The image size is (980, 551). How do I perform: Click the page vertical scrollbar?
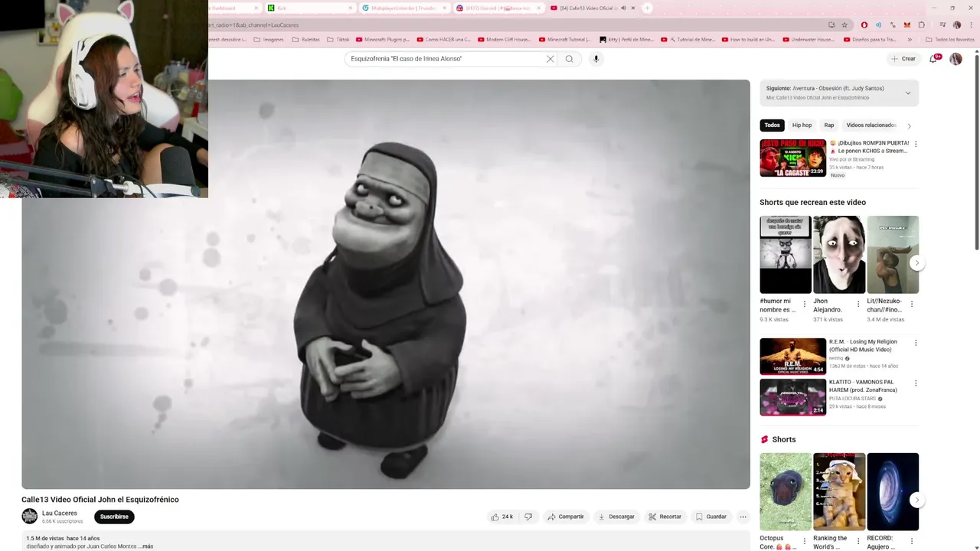click(976, 153)
